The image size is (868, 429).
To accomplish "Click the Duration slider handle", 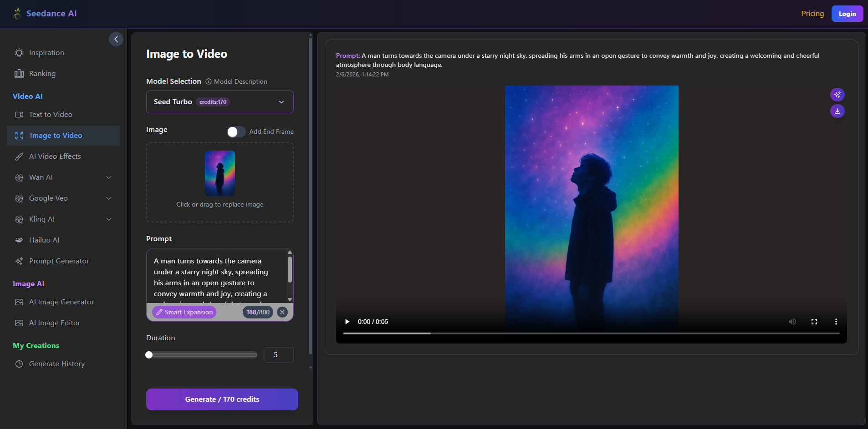I will (x=149, y=355).
